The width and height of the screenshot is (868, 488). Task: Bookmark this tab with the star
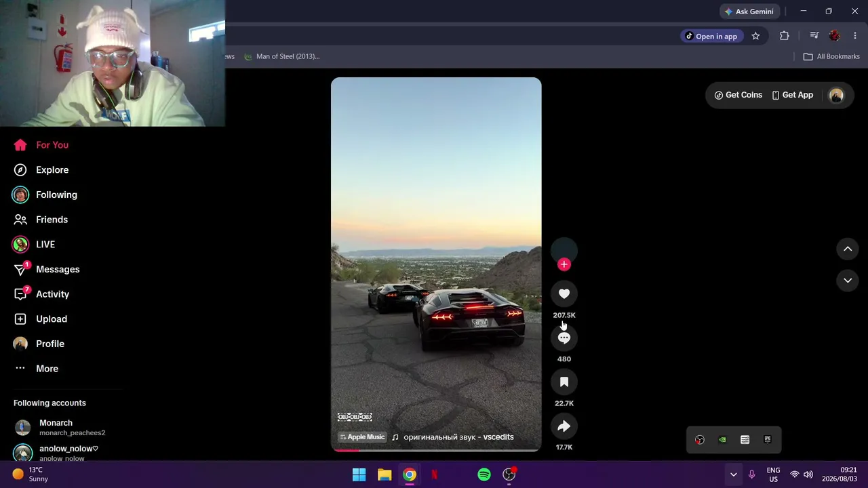pos(755,36)
